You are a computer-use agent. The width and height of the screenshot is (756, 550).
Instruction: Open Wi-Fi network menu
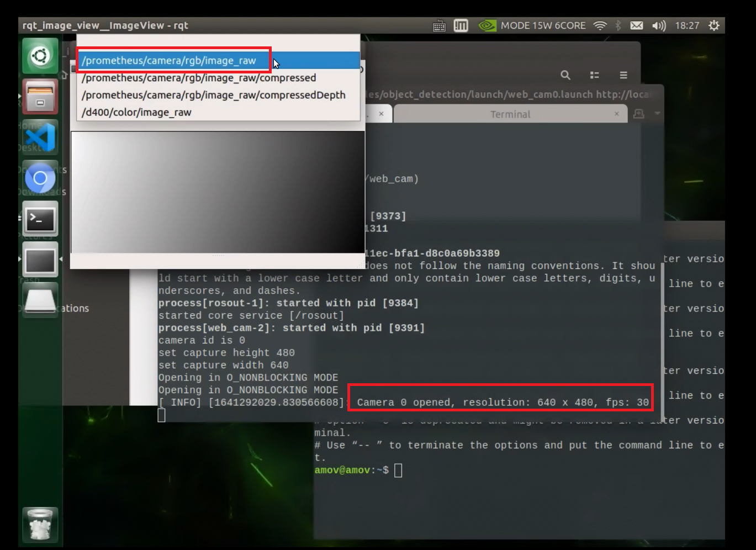point(600,25)
